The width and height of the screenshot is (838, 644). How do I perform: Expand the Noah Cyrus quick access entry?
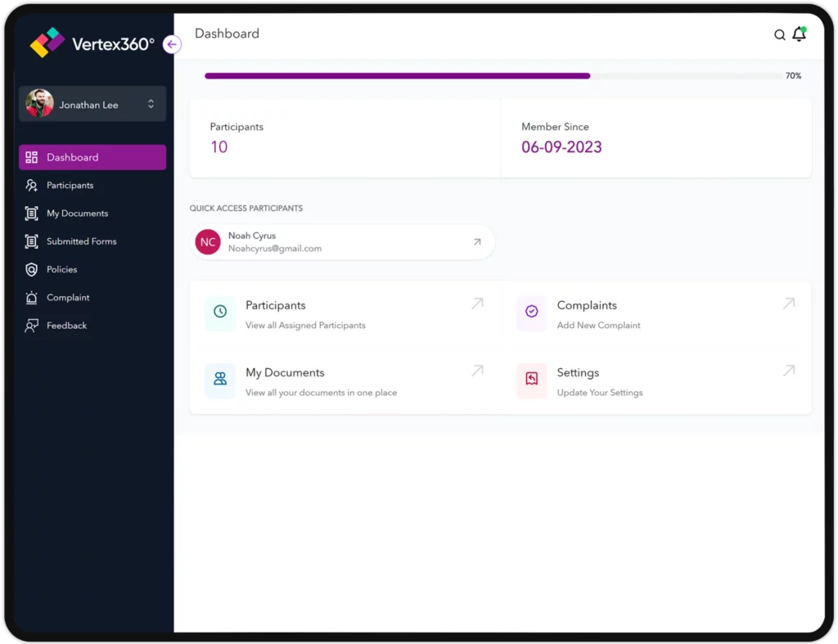coord(476,242)
